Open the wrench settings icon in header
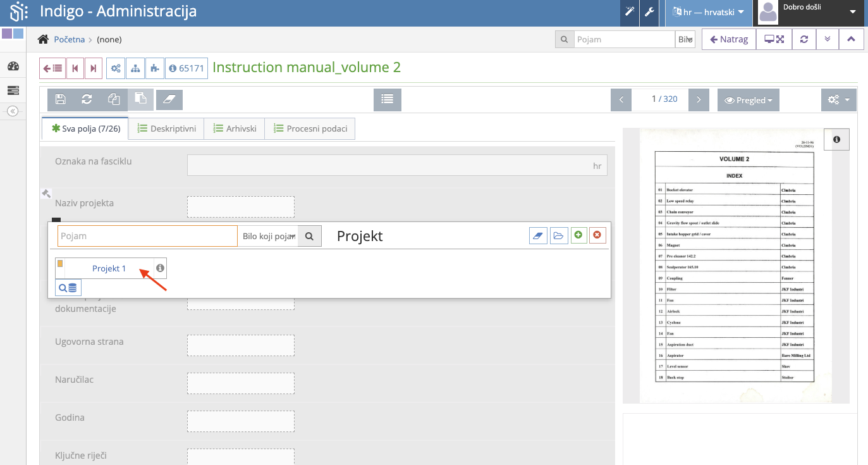Image resolution: width=868 pixels, height=465 pixels. click(x=649, y=12)
